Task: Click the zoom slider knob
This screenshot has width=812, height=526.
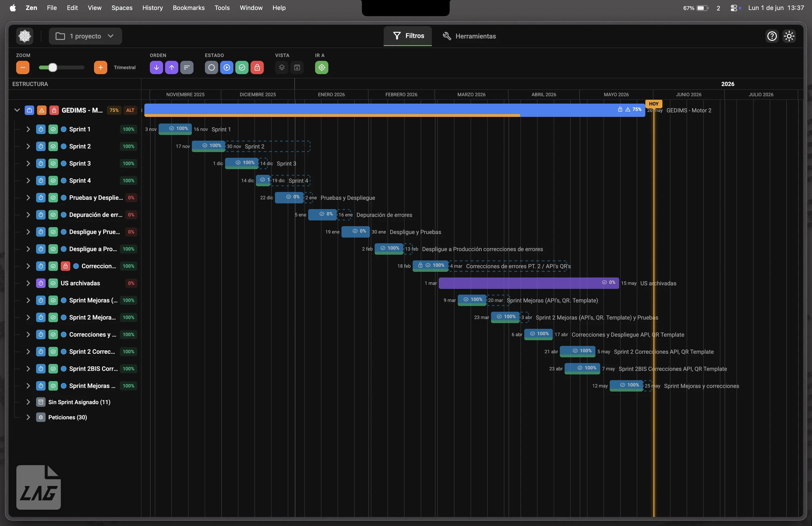Action: tap(52, 68)
